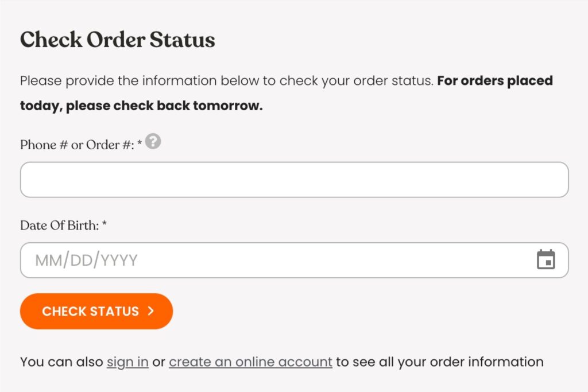Follow the underlined sign in text
This screenshot has height=392, width=588.
point(127,362)
